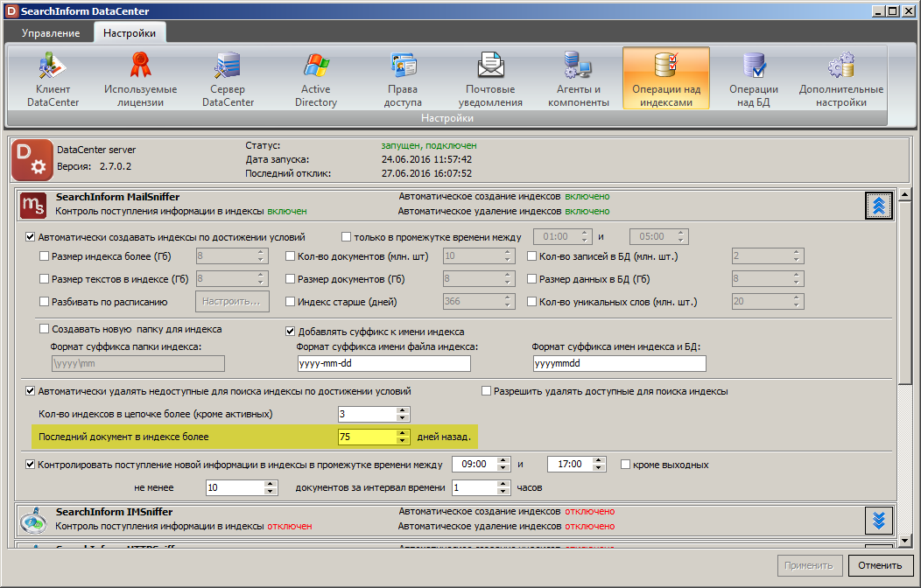The image size is (921, 588).
Task: Toggle Добавлять суффикс к имени индекса
Action: click(x=290, y=331)
